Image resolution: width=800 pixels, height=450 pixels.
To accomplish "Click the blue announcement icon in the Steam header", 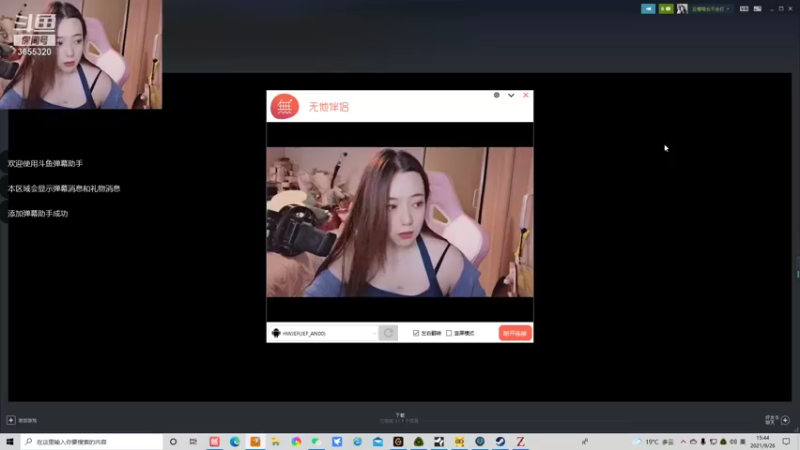I will point(648,9).
